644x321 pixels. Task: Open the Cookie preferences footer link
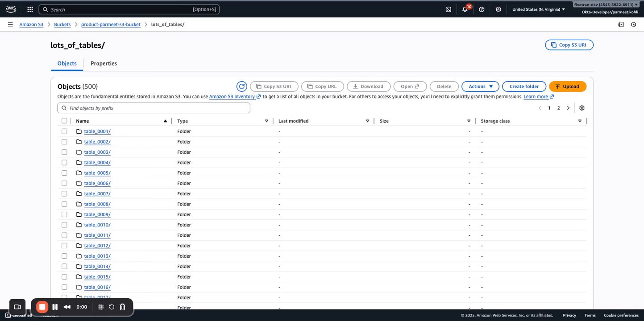pos(621,315)
